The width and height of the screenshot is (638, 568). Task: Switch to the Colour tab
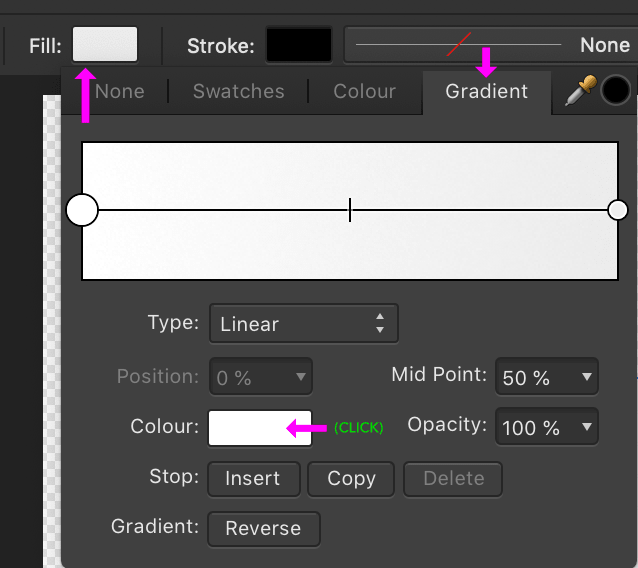click(364, 91)
